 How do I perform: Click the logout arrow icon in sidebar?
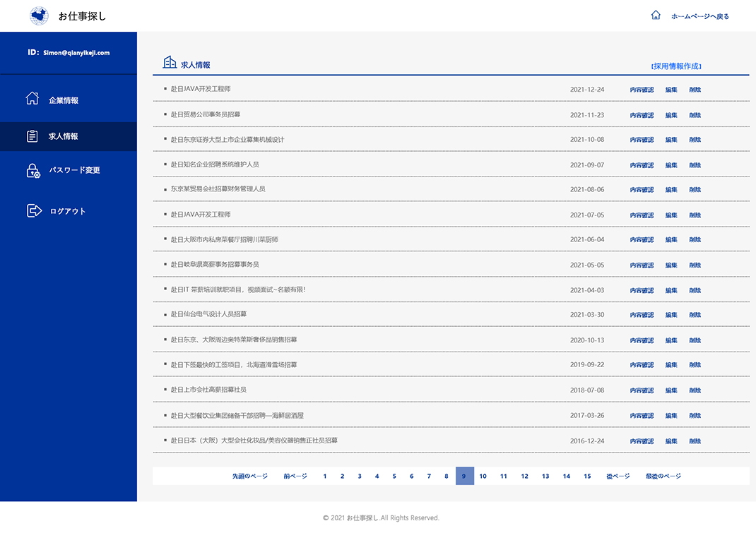34,210
